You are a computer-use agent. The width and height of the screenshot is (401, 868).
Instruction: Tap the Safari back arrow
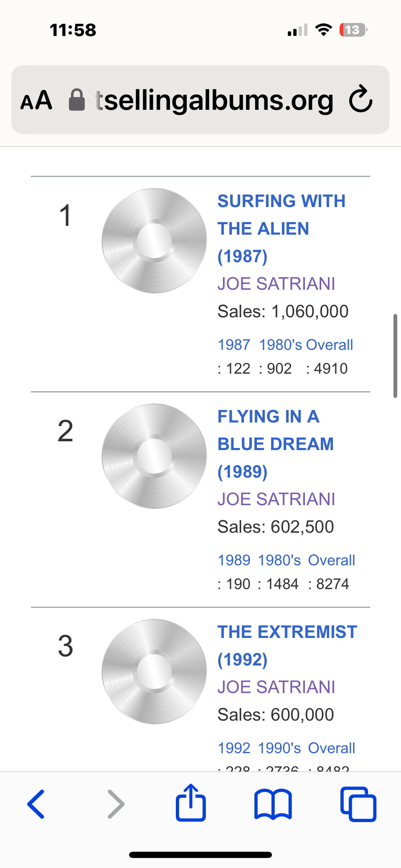[x=36, y=804]
